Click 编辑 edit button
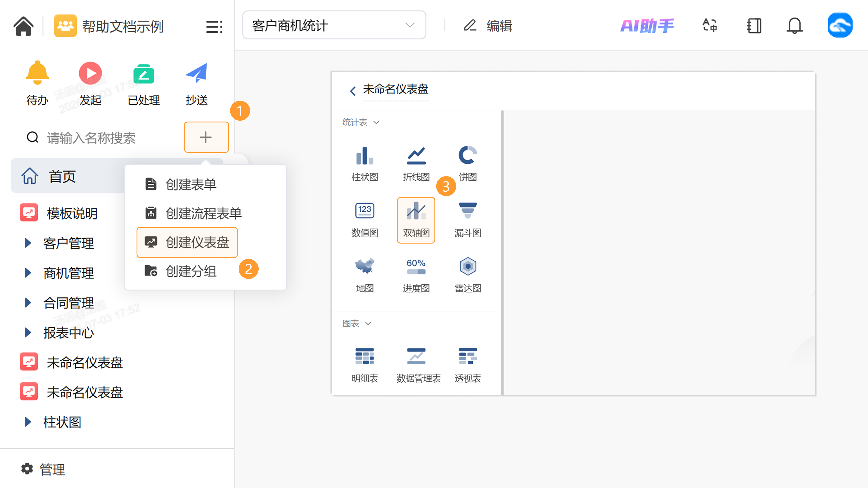868x488 pixels. (x=488, y=26)
